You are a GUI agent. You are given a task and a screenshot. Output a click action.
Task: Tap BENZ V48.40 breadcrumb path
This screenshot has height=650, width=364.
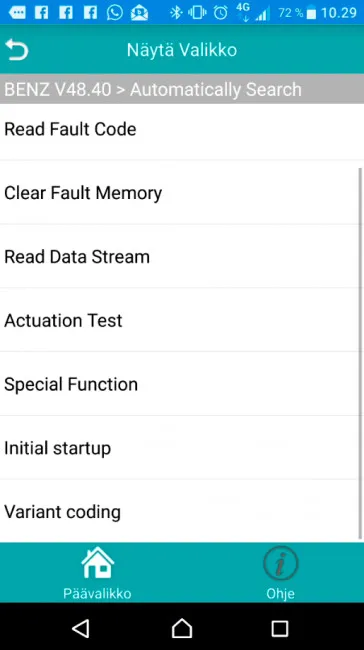click(x=58, y=89)
